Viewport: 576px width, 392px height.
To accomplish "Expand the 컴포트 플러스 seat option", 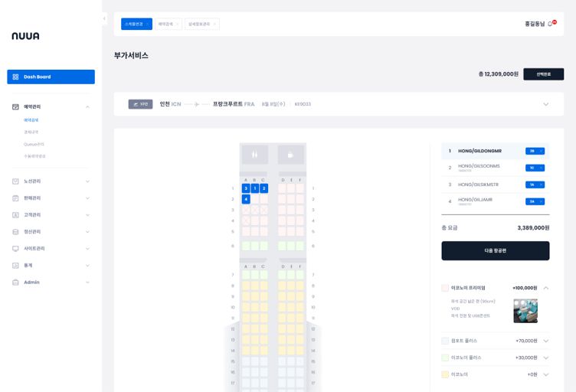I will point(546,341).
